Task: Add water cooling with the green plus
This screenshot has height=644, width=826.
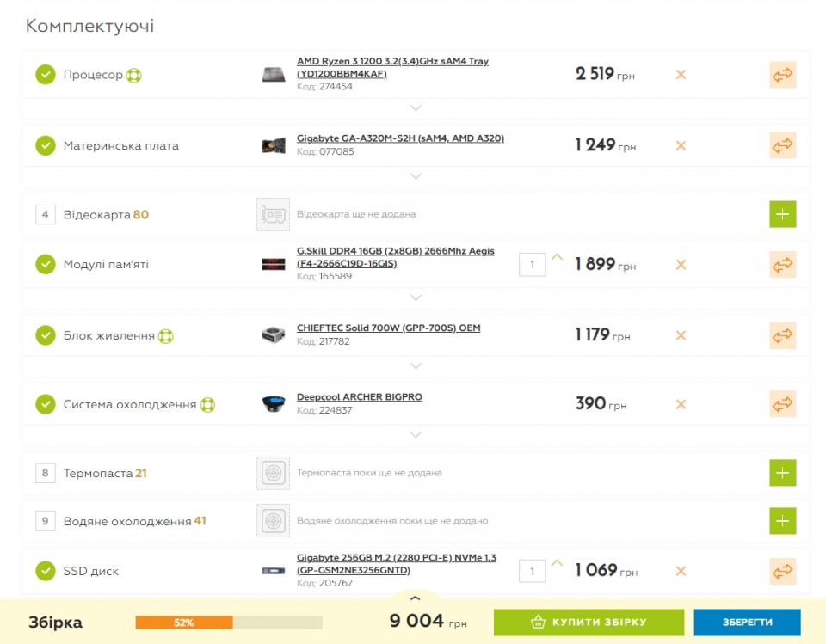Action: pyautogui.click(x=782, y=521)
